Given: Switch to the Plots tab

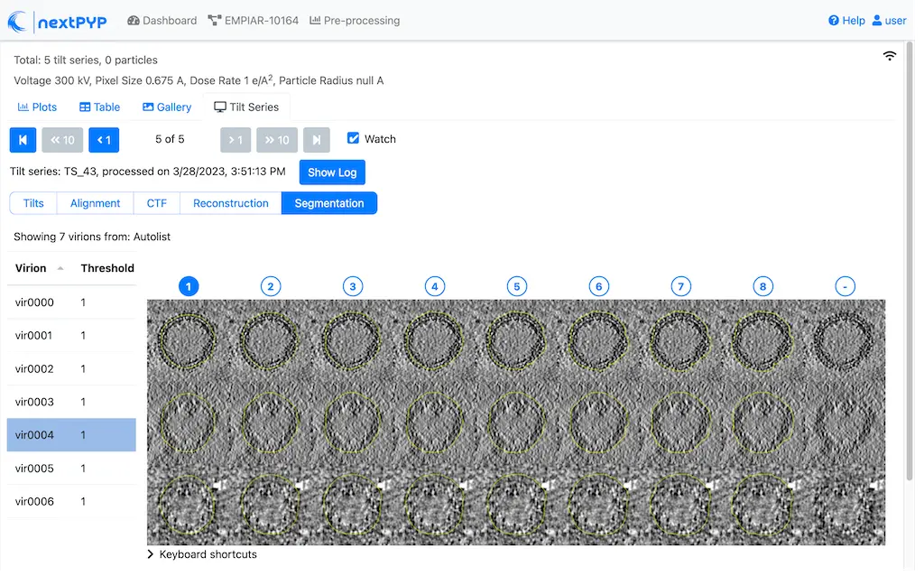Looking at the screenshot, I should [37, 107].
